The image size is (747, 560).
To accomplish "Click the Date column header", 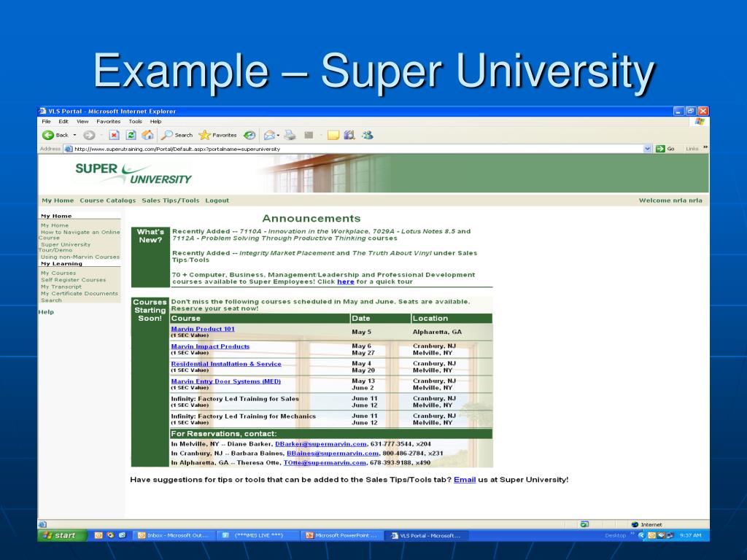I will tap(380, 318).
